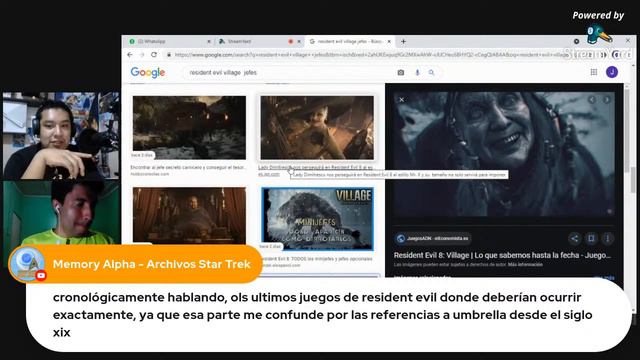This screenshot has width=640, height=360.
Task: Switch to the Streamlabs tab
Action: point(260,41)
